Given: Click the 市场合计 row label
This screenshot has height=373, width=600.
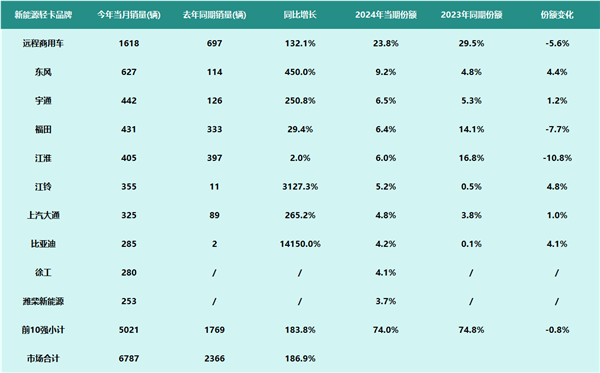Looking at the screenshot, I should 43,358.
